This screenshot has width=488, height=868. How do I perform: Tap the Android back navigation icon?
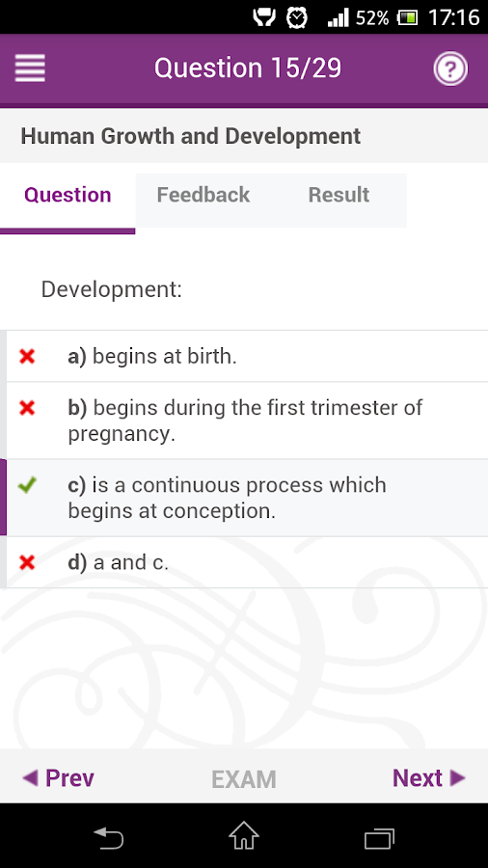pyautogui.click(x=108, y=837)
